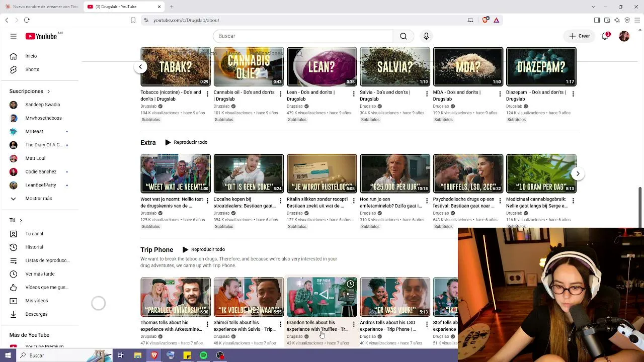Focus the YouTube Buscar search field

coord(303,36)
